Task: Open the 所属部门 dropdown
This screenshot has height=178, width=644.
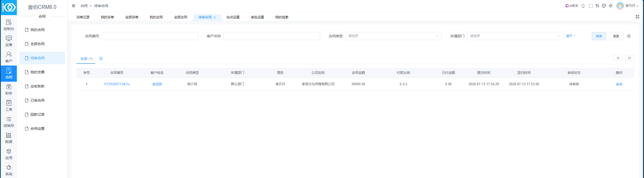Action: pos(515,36)
